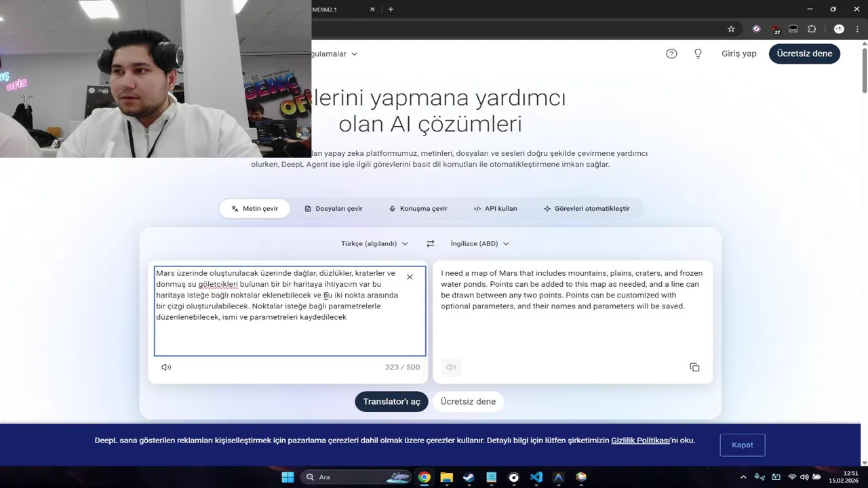Expand the Uygulamalar navigation menu
This screenshot has width=868, height=488.
tap(335, 54)
